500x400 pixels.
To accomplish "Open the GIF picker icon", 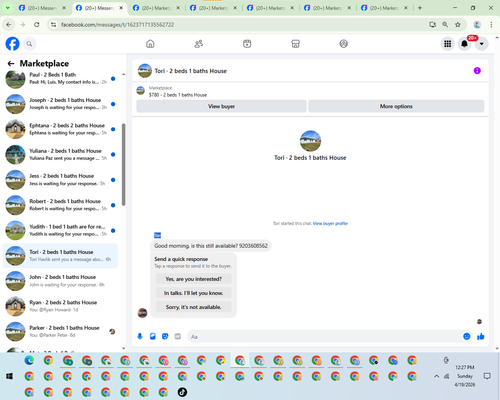I will (x=178, y=336).
